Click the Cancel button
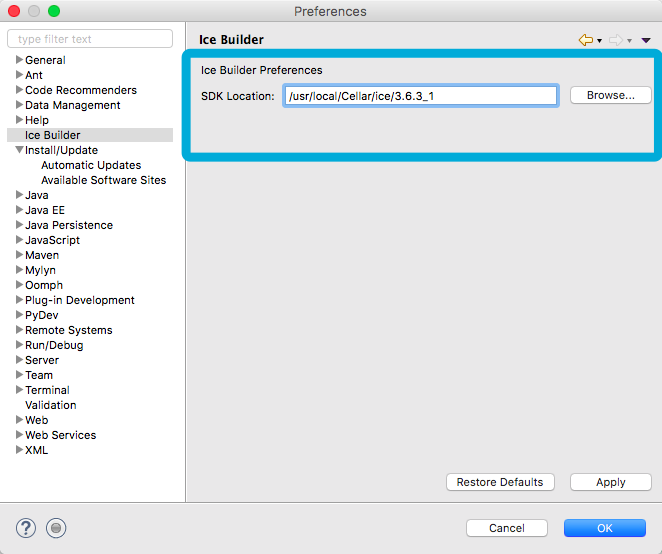 click(507, 528)
